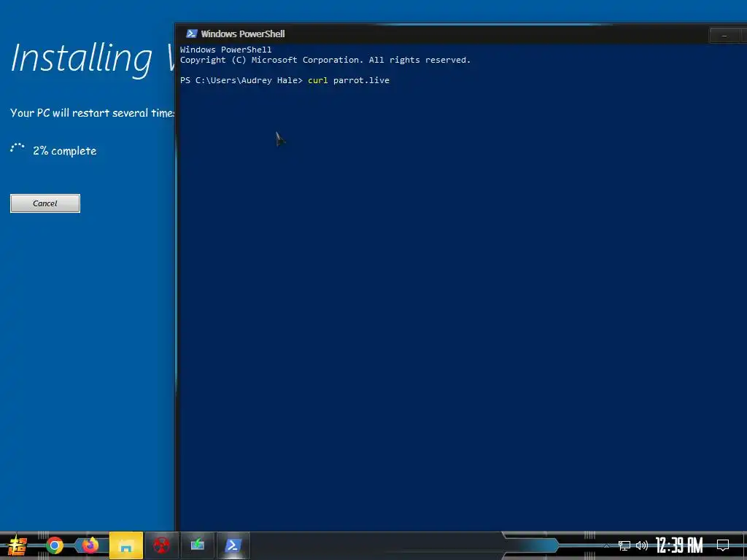Open the notification Action Center icon

pos(723,545)
